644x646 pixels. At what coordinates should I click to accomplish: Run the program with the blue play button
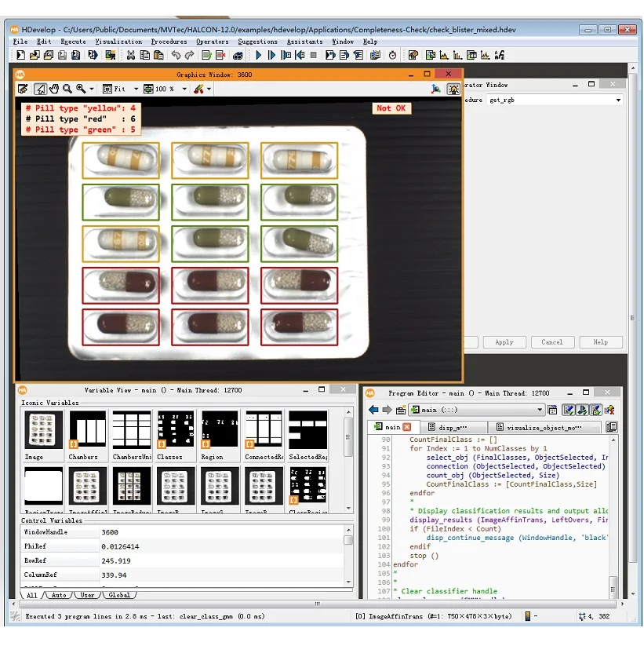[259, 55]
